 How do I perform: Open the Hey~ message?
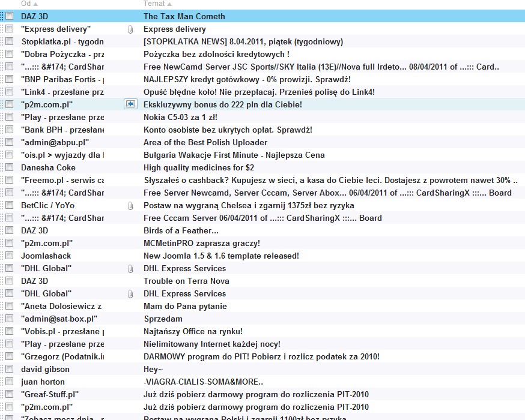click(153, 369)
